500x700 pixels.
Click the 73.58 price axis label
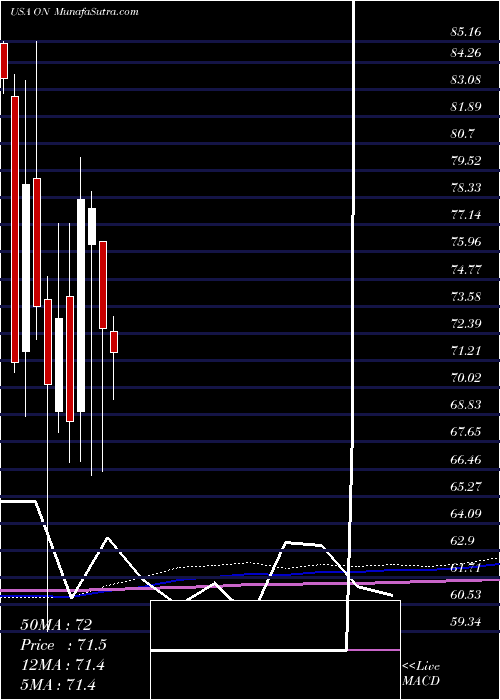coord(466,297)
